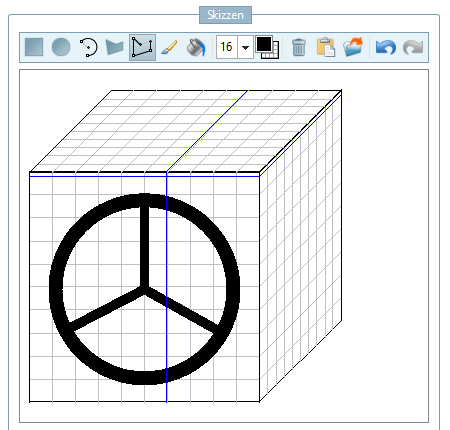Click the line width field showing 16

pyautogui.click(x=227, y=47)
